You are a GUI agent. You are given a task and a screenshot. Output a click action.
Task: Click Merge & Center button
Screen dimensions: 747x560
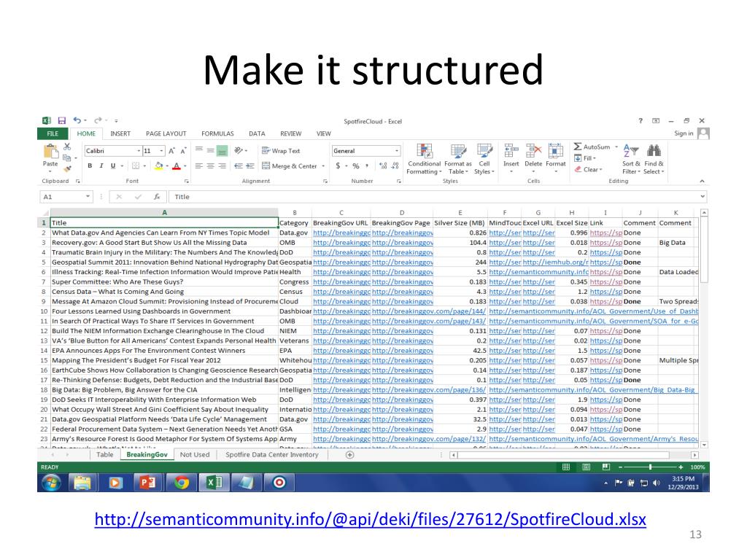coord(290,166)
